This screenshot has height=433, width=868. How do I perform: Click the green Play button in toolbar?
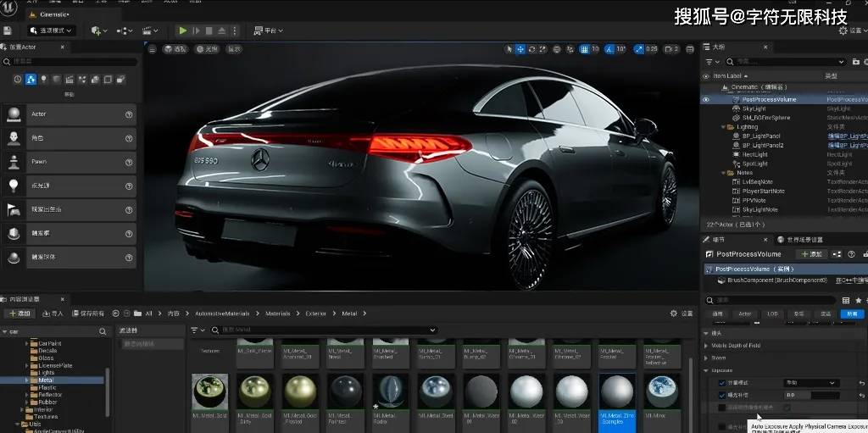coord(183,31)
